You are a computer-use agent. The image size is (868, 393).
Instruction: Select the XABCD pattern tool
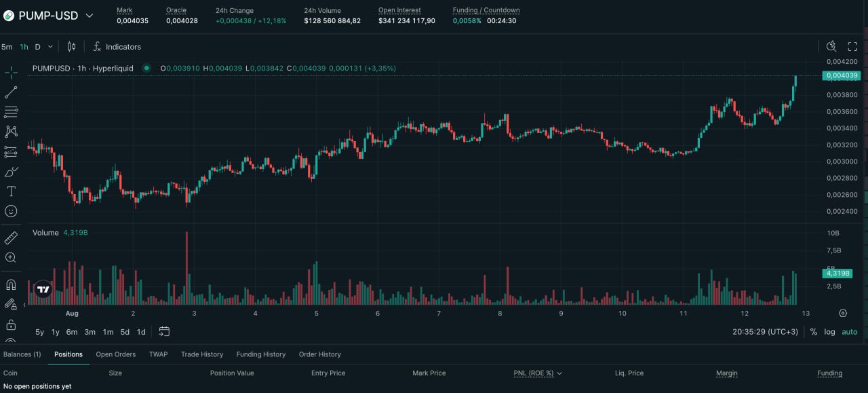pos(11,132)
